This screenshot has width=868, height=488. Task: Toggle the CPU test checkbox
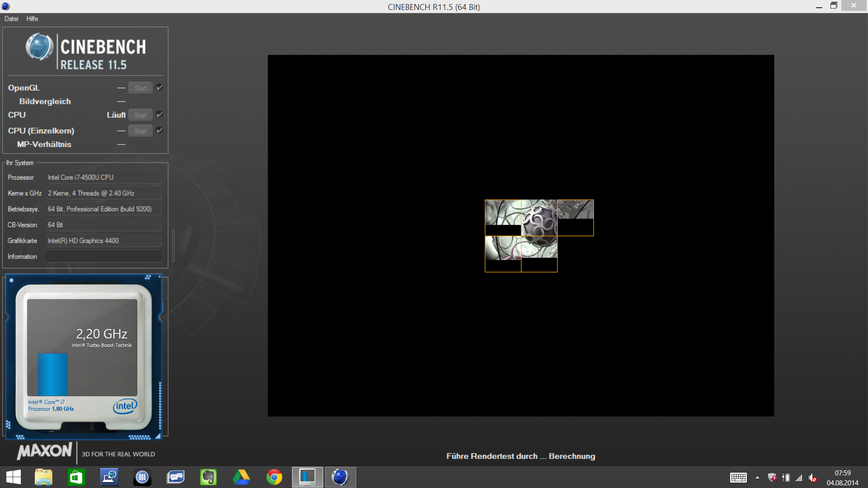tap(159, 115)
